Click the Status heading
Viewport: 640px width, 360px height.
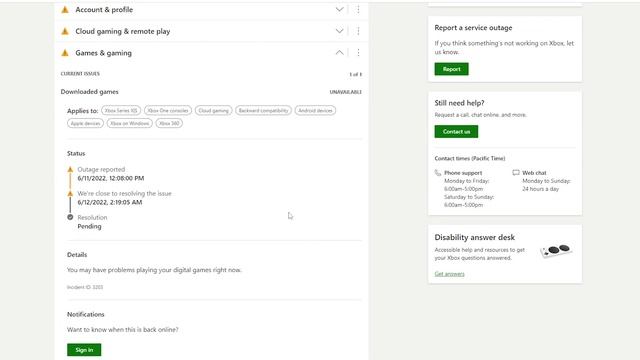[76, 153]
